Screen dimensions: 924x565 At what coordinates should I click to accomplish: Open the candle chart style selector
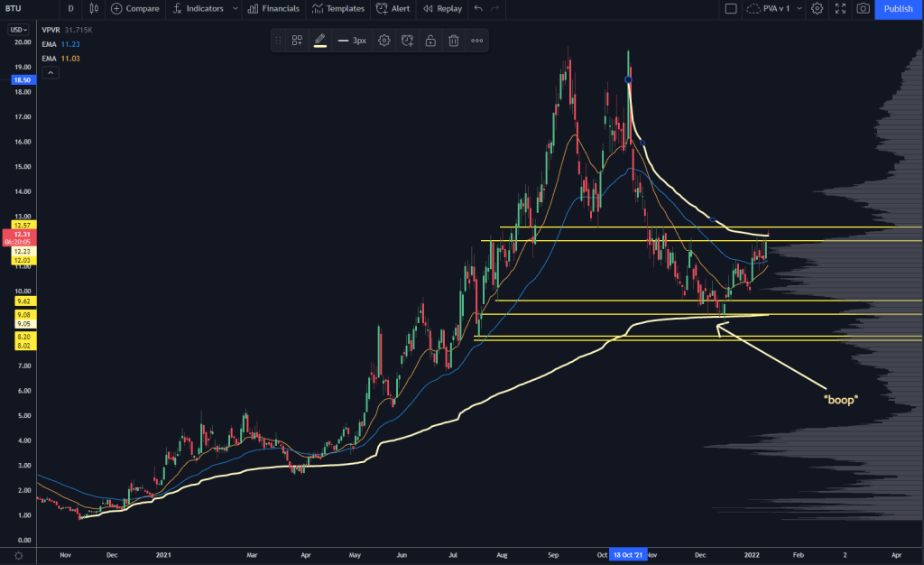tap(94, 9)
